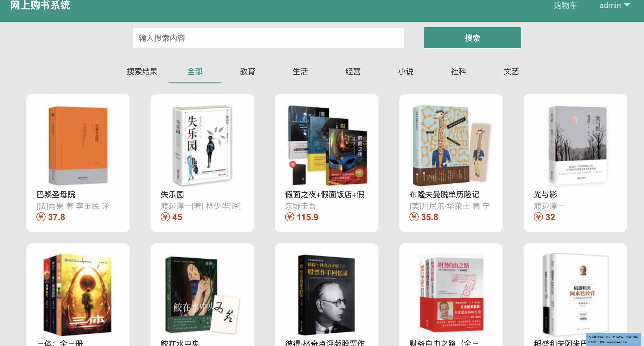Open the 财务自由之路 book cover
This screenshot has width=644, height=346.
point(451,295)
